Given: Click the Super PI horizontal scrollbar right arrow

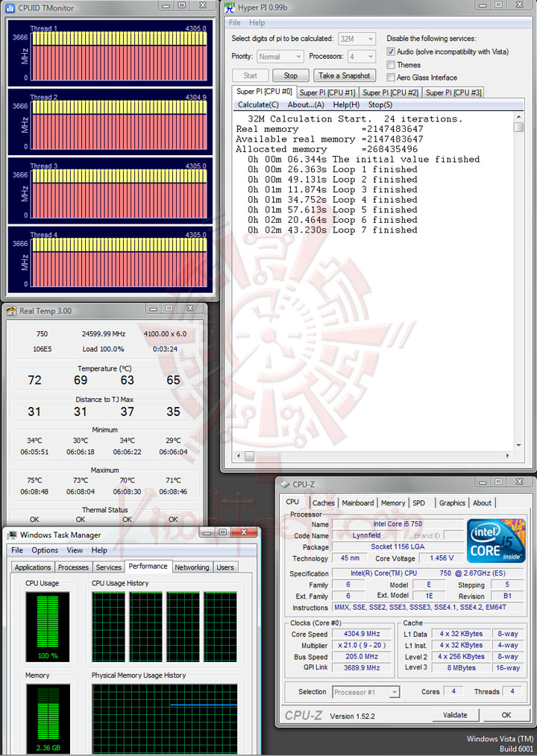Looking at the screenshot, I should click(x=507, y=456).
